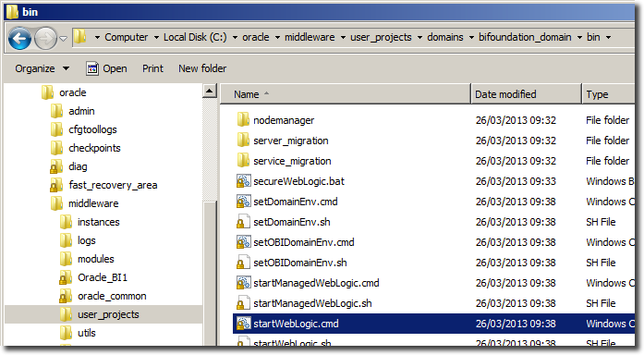Click the folder icon in address bar

tap(79, 37)
